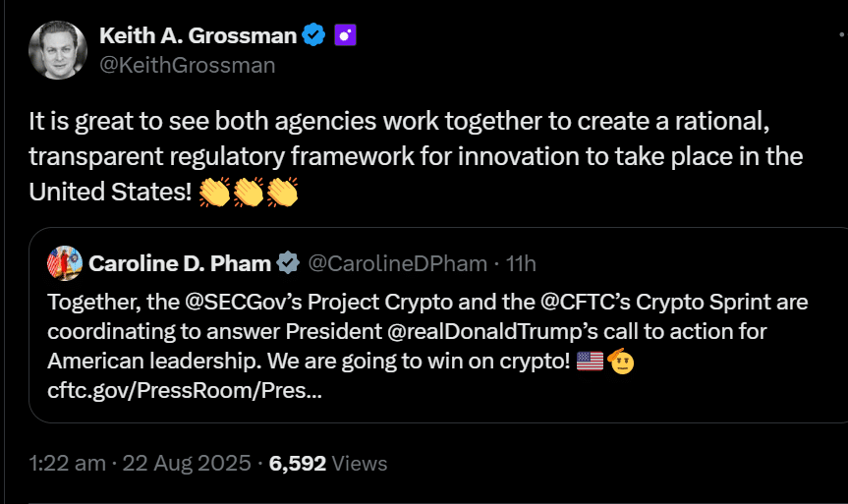The height and width of the screenshot is (504, 848).
Task: Click Caroline D. Pham's small avatar
Action: click(x=65, y=263)
